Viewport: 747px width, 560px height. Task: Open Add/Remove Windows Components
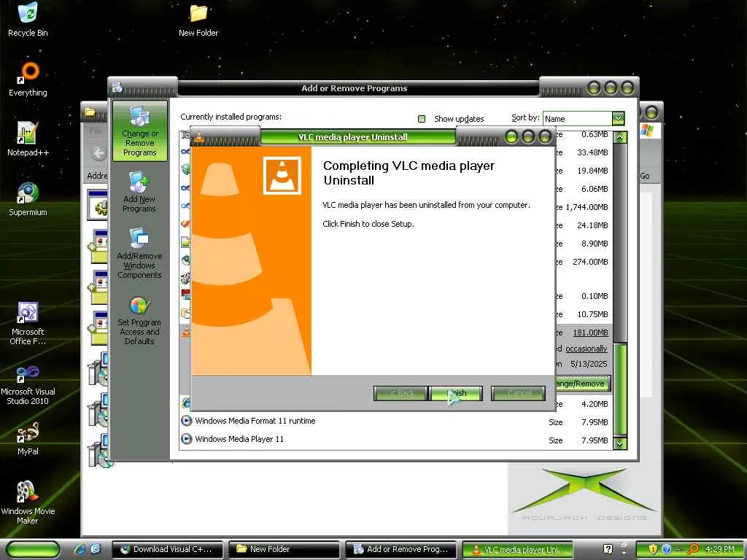pyautogui.click(x=139, y=253)
